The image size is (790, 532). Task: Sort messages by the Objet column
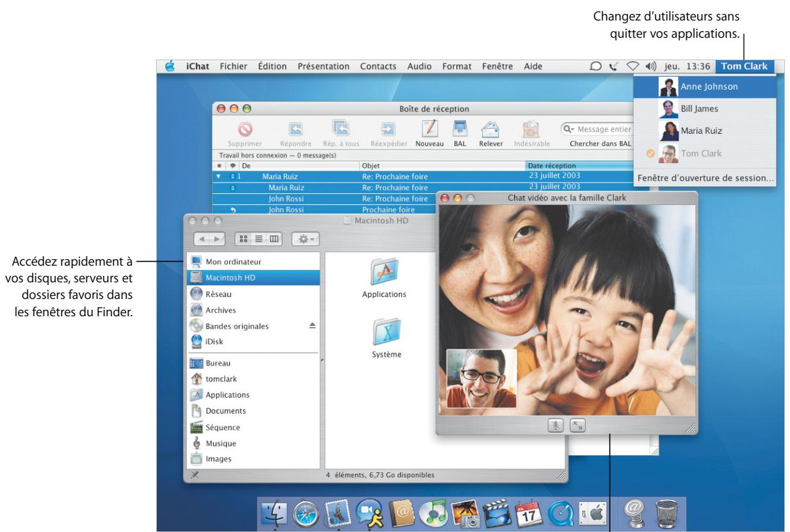coord(442,165)
